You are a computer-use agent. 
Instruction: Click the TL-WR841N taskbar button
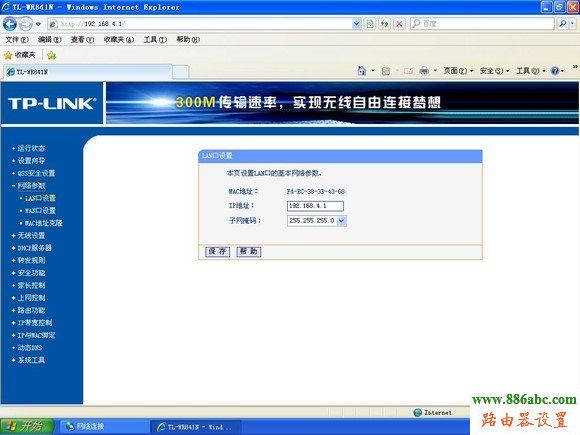point(196,427)
